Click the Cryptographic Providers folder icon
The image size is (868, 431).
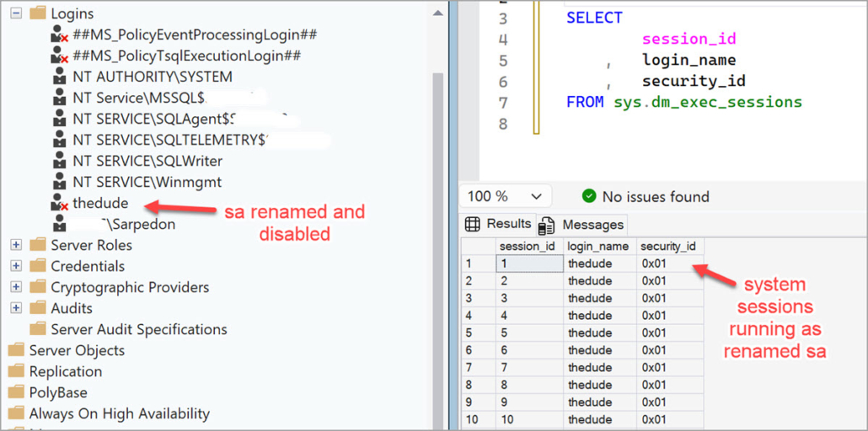coord(38,287)
